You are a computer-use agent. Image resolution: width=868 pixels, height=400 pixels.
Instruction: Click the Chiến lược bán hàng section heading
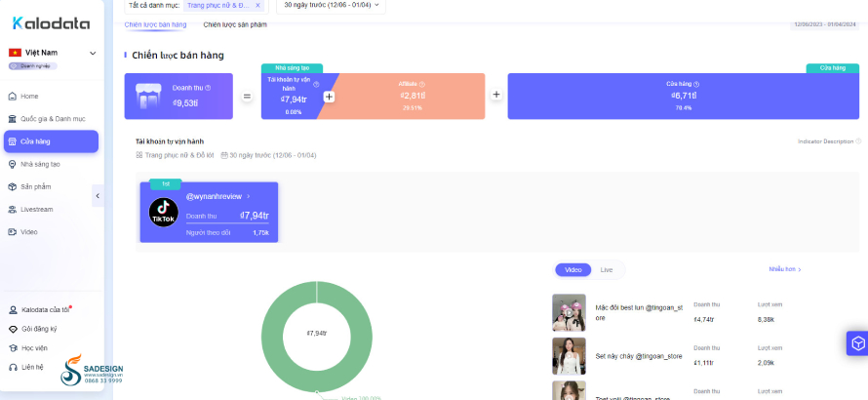pyautogui.click(x=178, y=56)
